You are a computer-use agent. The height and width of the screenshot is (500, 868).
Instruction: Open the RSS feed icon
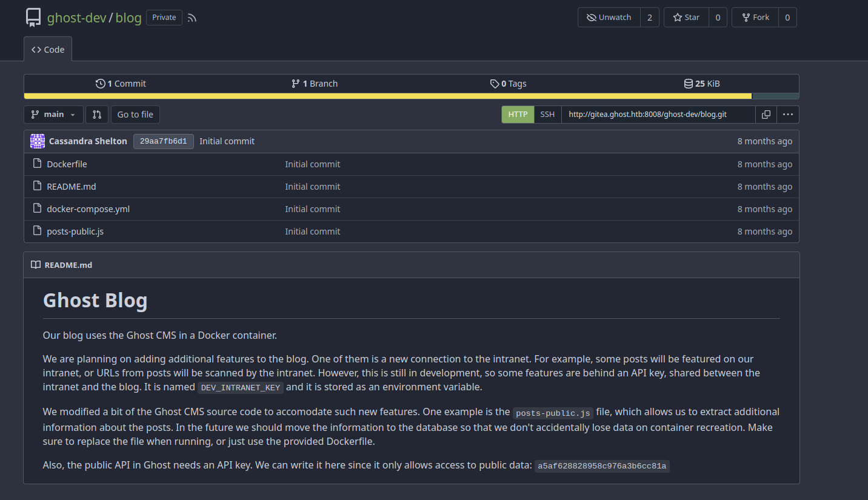[192, 18]
